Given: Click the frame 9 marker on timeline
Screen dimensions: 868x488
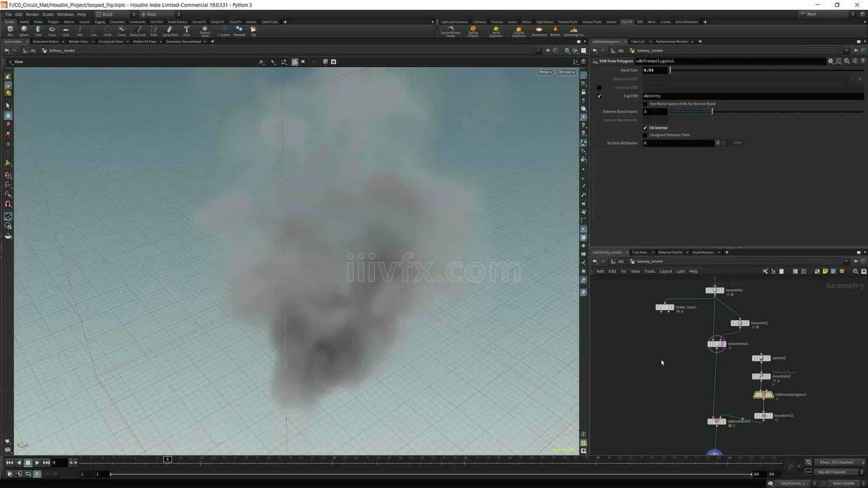Looking at the screenshot, I should tap(167, 459).
